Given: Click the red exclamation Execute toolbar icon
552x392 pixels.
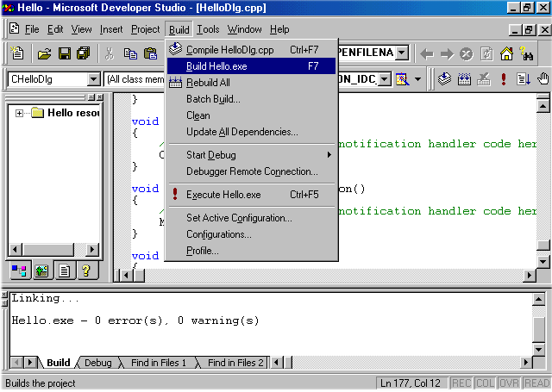Looking at the screenshot, I should click(504, 79).
